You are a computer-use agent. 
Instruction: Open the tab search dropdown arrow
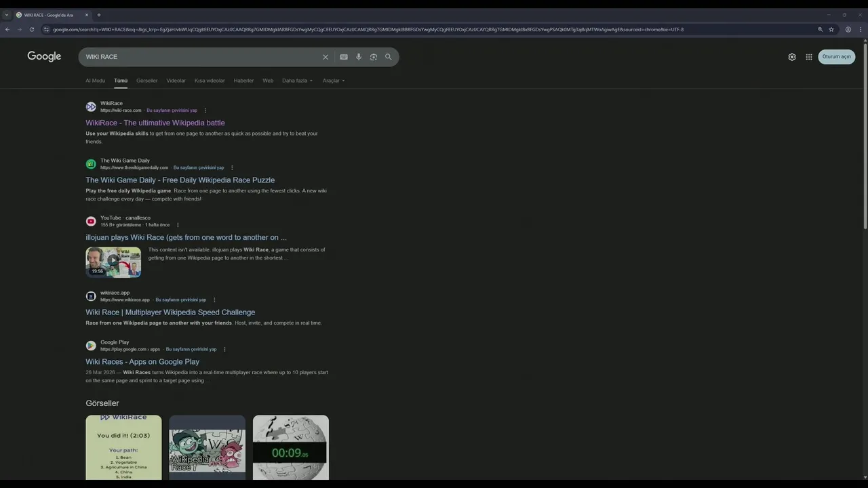coord(7,15)
